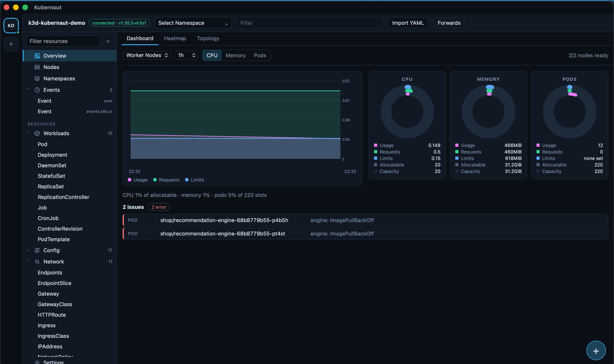The width and height of the screenshot is (614, 364).
Task: Expand the Config section arrow
Action: pyautogui.click(x=28, y=250)
